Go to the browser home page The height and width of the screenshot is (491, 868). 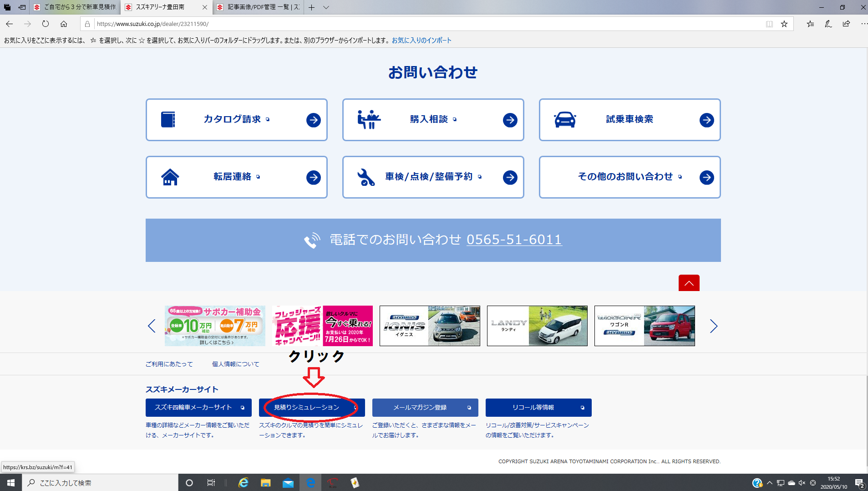[x=64, y=24]
